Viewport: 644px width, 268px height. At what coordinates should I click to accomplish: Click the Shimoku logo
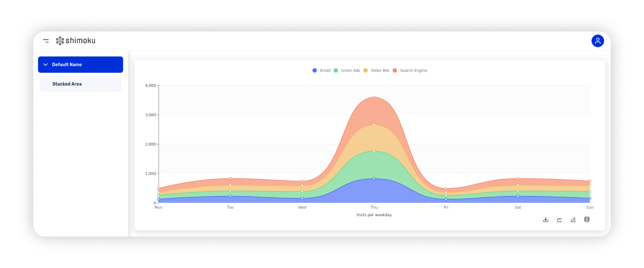pyautogui.click(x=76, y=41)
